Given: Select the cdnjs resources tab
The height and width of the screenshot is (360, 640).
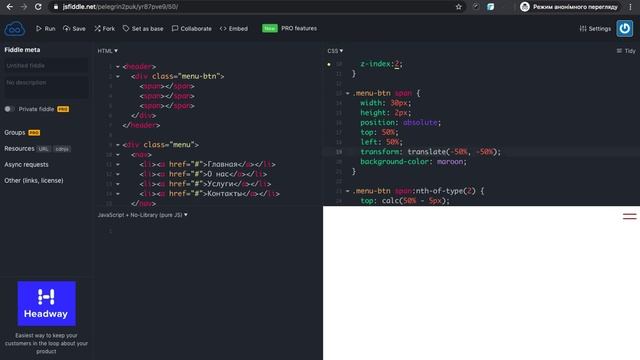Looking at the screenshot, I should (x=62, y=149).
